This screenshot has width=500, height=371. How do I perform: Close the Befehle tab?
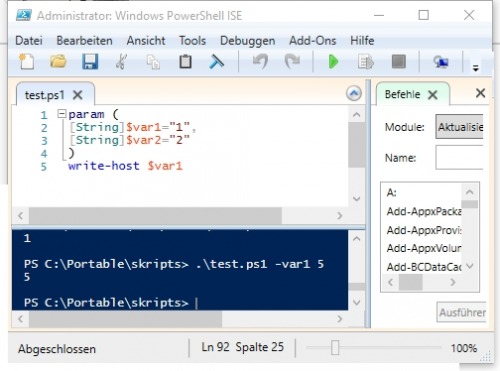(433, 95)
